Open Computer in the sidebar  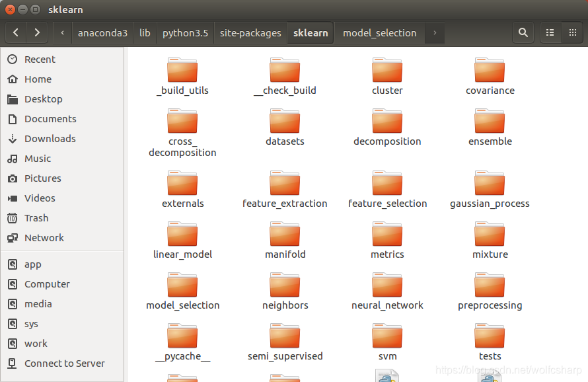click(62, 284)
